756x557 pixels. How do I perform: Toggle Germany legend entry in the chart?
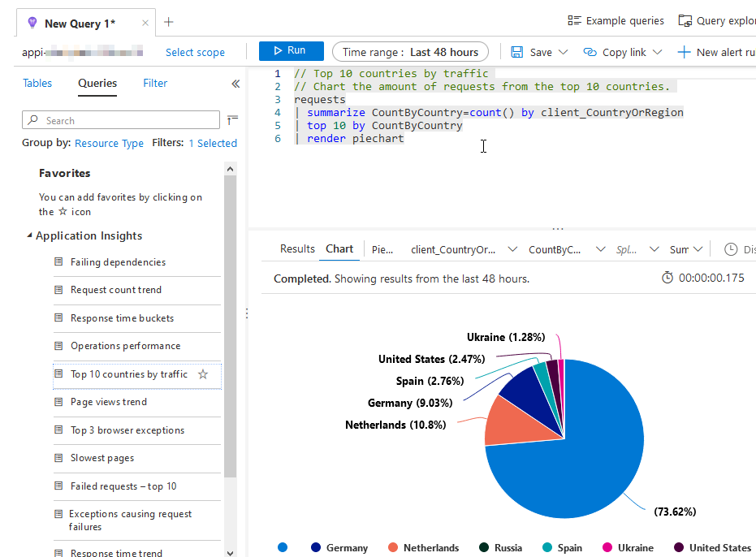point(339,548)
